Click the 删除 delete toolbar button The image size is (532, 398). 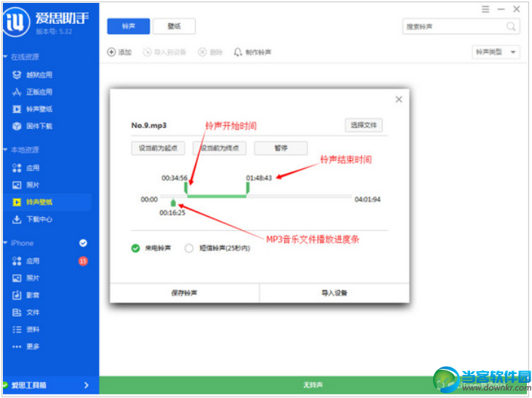[x=210, y=52]
